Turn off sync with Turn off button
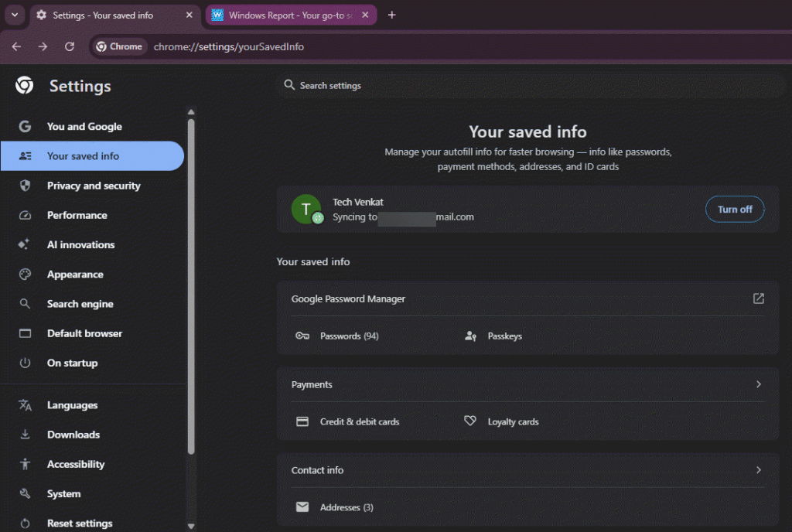This screenshot has height=532, width=792. click(735, 209)
